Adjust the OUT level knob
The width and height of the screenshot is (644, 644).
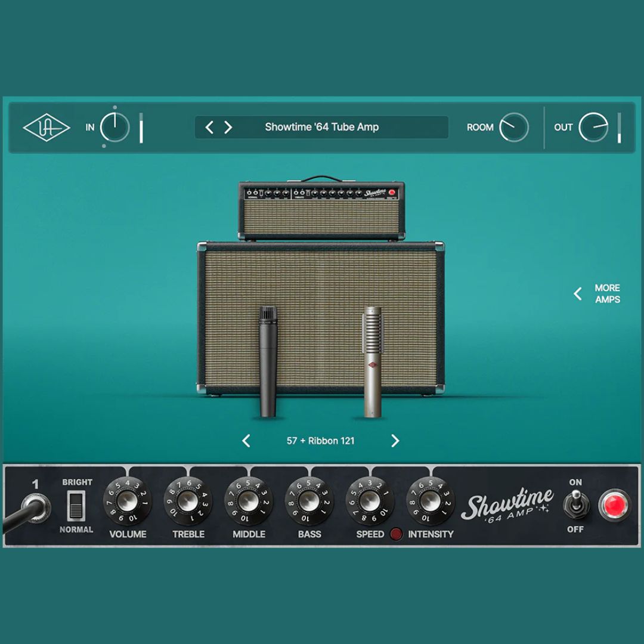593,128
